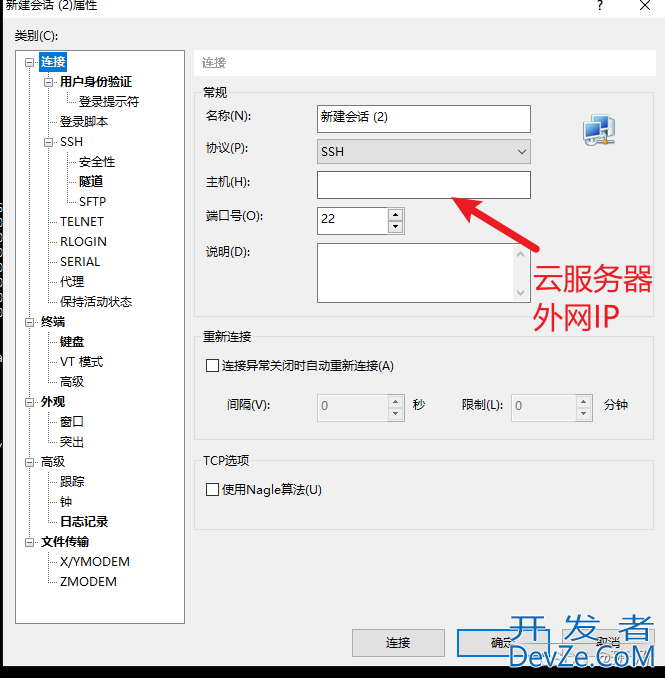Image resolution: width=665 pixels, height=678 pixels.
Task: Select SFTP in the tree
Action: 93,201
